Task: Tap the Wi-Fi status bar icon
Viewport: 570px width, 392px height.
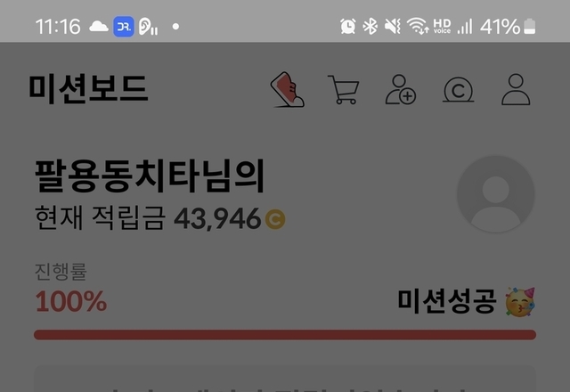Action: coord(418,27)
